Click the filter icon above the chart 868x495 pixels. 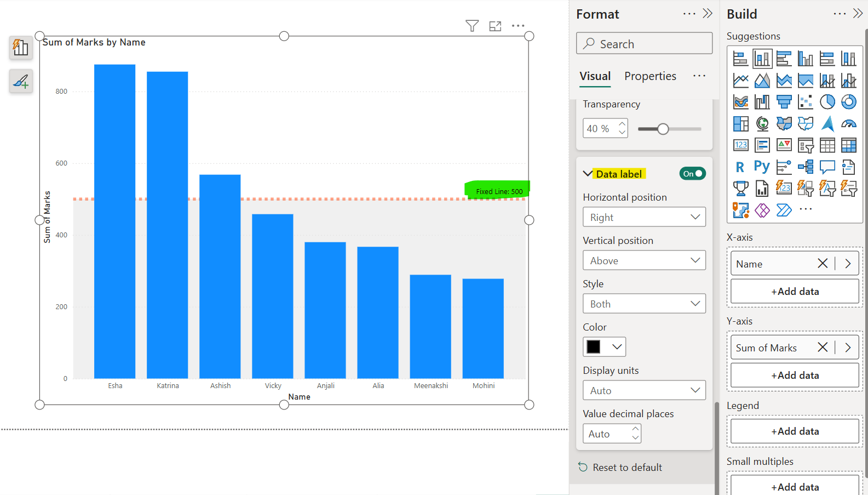point(472,26)
